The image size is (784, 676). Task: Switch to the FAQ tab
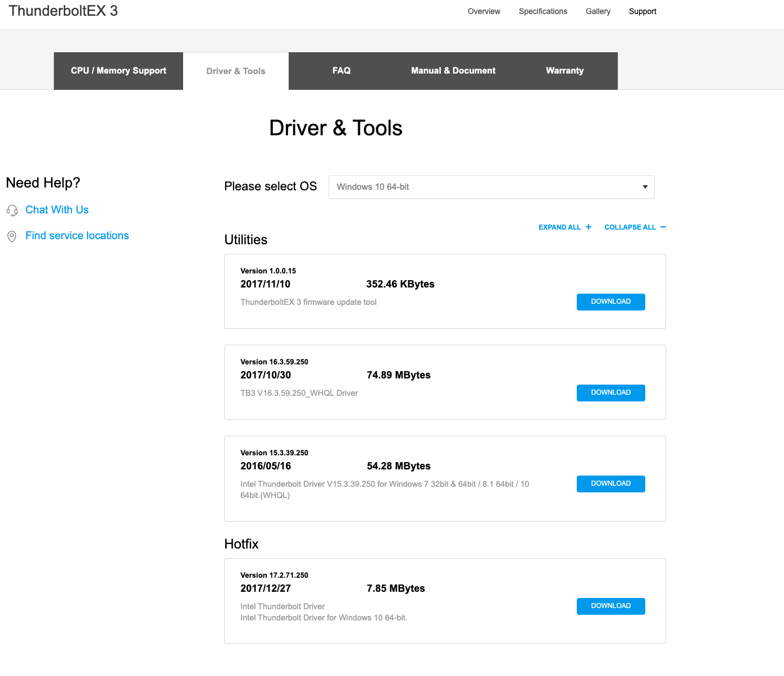[x=341, y=71]
